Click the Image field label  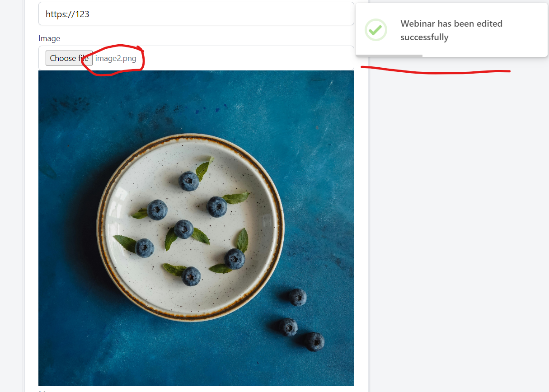(x=49, y=38)
